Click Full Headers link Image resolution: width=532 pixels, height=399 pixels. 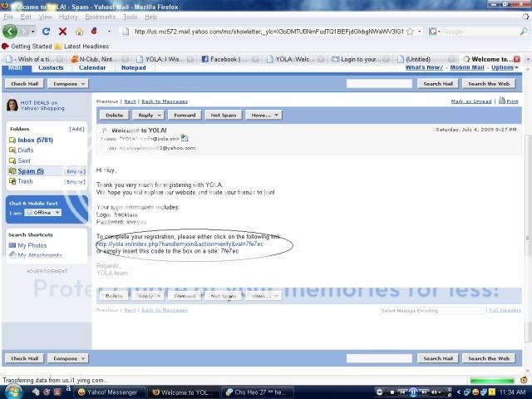[505, 310]
